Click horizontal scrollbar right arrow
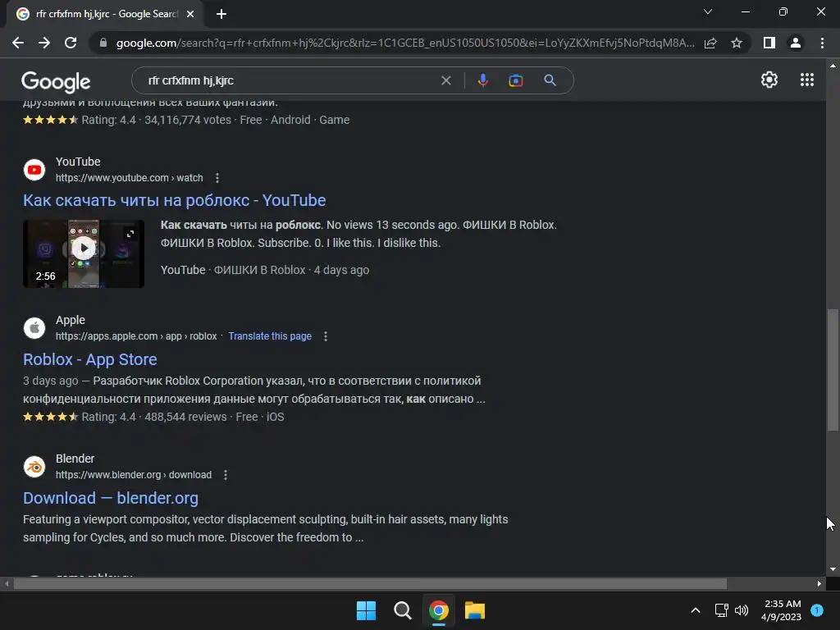Image resolution: width=840 pixels, height=630 pixels. [x=819, y=583]
